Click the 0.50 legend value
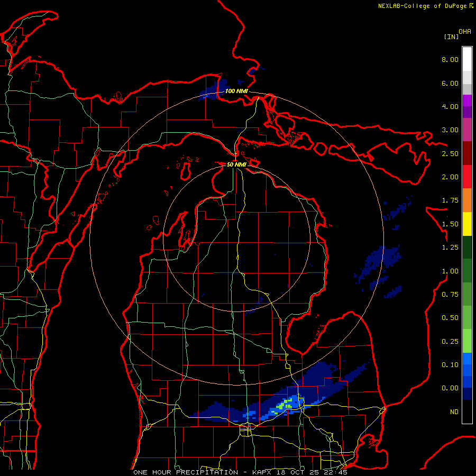 450,318
